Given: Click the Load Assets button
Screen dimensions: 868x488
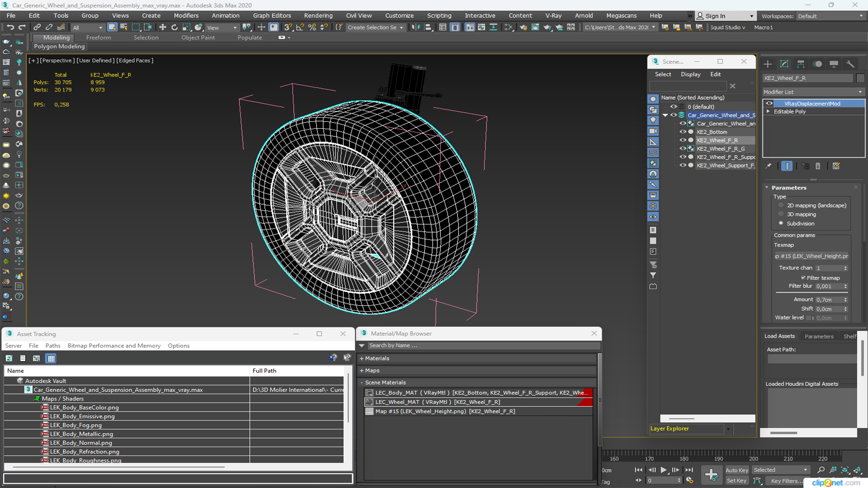Looking at the screenshot, I should coord(781,336).
